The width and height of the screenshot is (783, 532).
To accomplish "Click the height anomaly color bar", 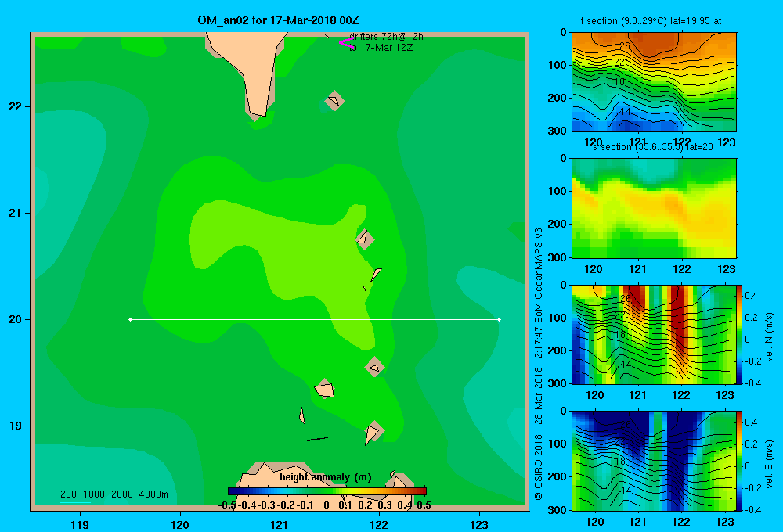I will point(327,491).
